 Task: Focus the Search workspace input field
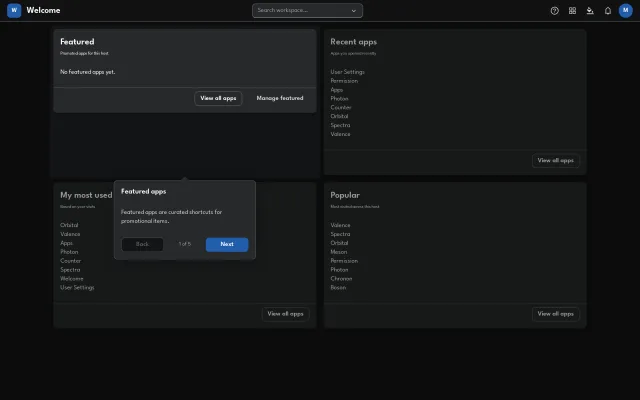307,11
